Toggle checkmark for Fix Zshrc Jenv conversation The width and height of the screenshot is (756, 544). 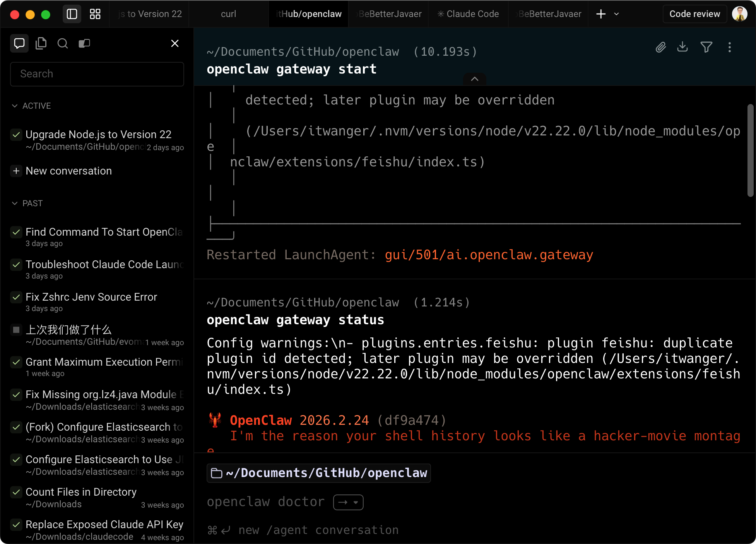[16, 297]
